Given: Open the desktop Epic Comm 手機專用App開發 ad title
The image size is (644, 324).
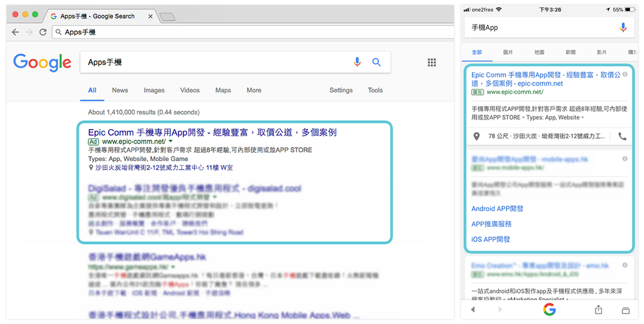Looking at the screenshot, I should click(x=212, y=132).
